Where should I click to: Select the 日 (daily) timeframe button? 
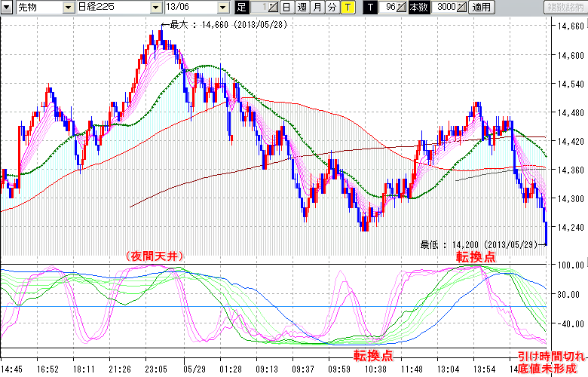coord(286,8)
